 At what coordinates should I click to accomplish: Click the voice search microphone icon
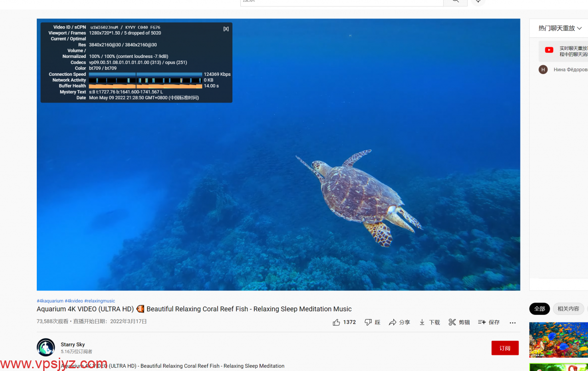pos(478,1)
